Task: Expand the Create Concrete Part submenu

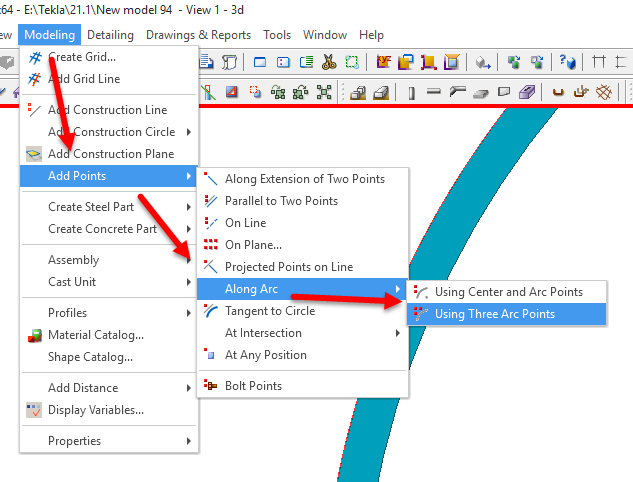Action: (x=109, y=229)
